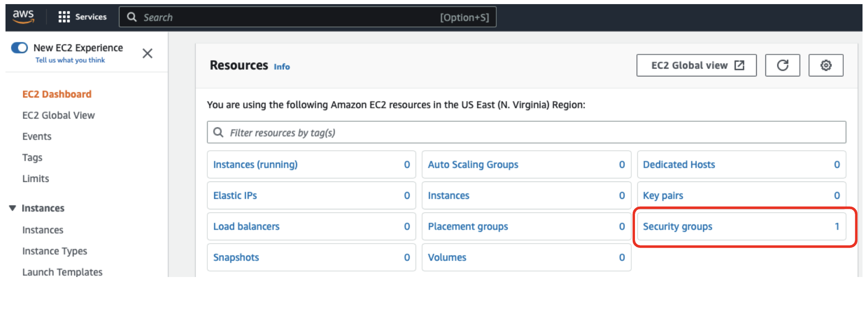Open the resources settings gear
This screenshot has height=309, width=868.
825,65
